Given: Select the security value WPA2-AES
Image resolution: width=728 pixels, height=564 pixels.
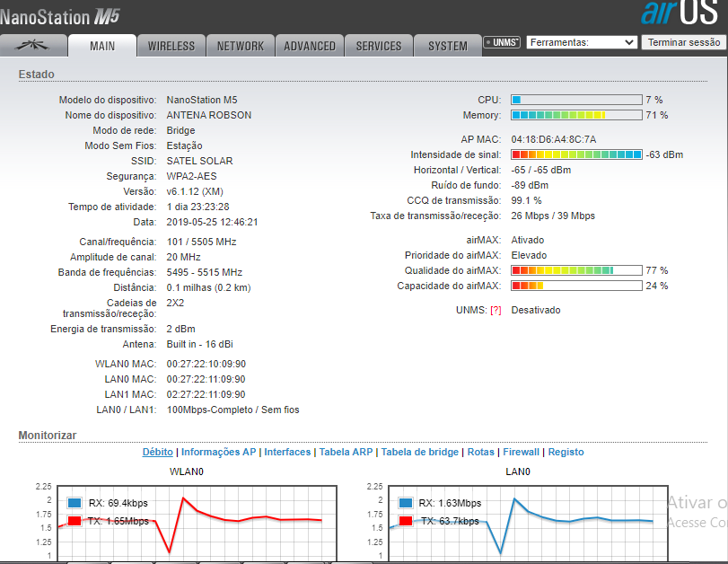Looking at the screenshot, I should pyautogui.click(x=192, y=177).
